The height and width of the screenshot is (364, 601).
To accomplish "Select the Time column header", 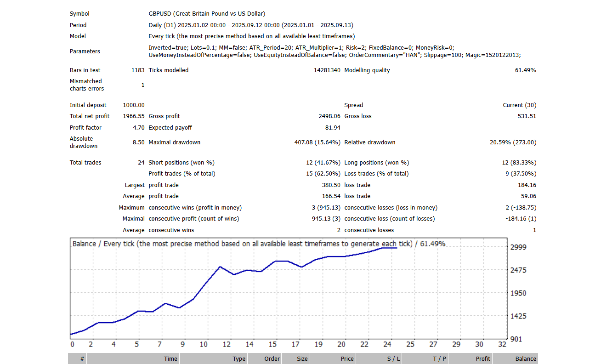I will click(x=170, y=358).
